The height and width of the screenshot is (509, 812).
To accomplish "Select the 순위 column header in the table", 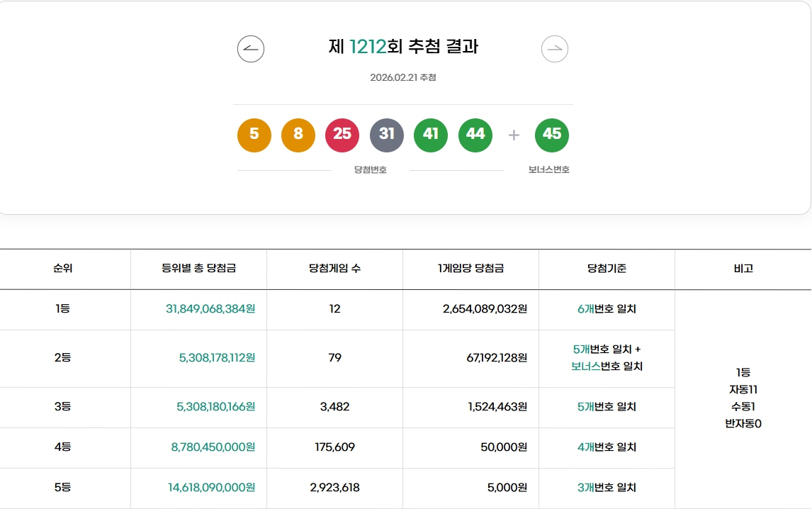I will 65,269.
